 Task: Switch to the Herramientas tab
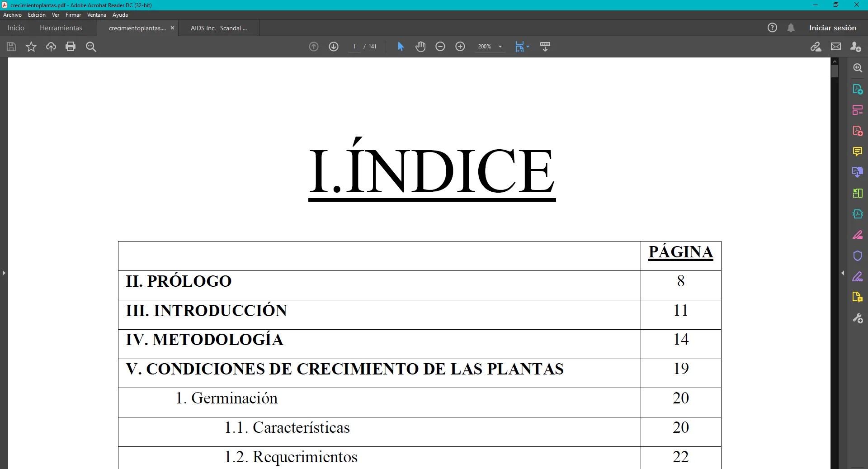[x=61, y=28]
